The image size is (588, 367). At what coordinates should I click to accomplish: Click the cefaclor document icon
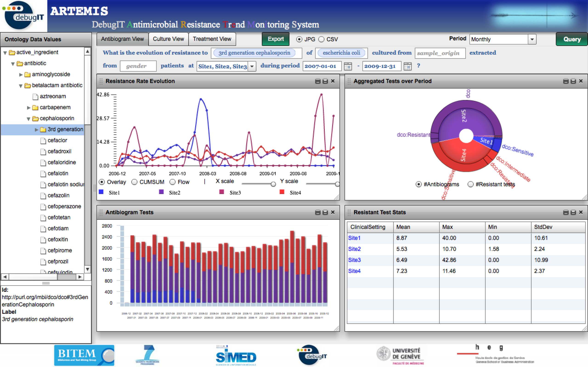[x=43, y=141]
